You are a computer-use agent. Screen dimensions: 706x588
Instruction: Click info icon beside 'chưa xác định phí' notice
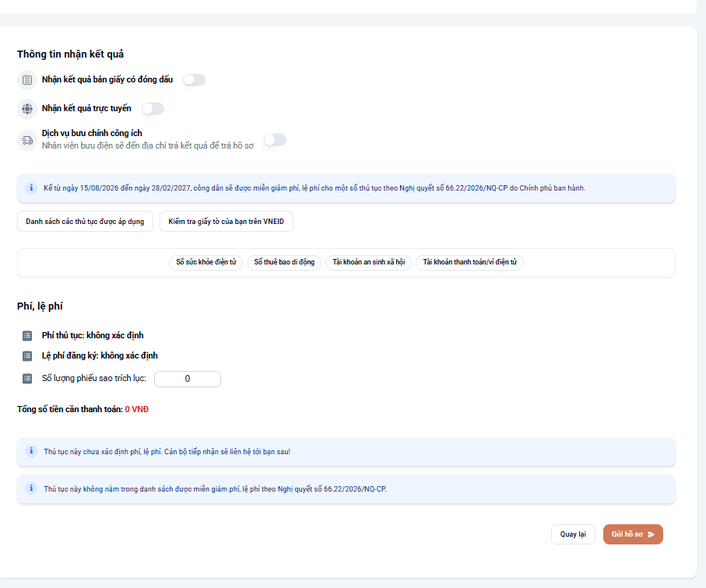coord(31,451)
